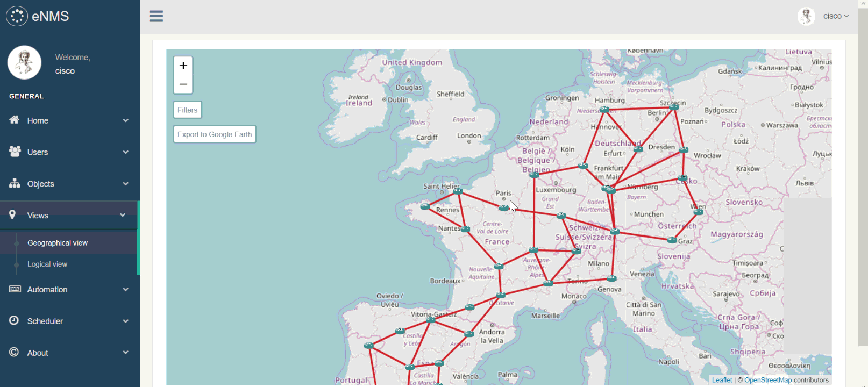Open the Users menu label
Image resolution: width=868 pixels, height=387 pixels.
pos(38,152)
